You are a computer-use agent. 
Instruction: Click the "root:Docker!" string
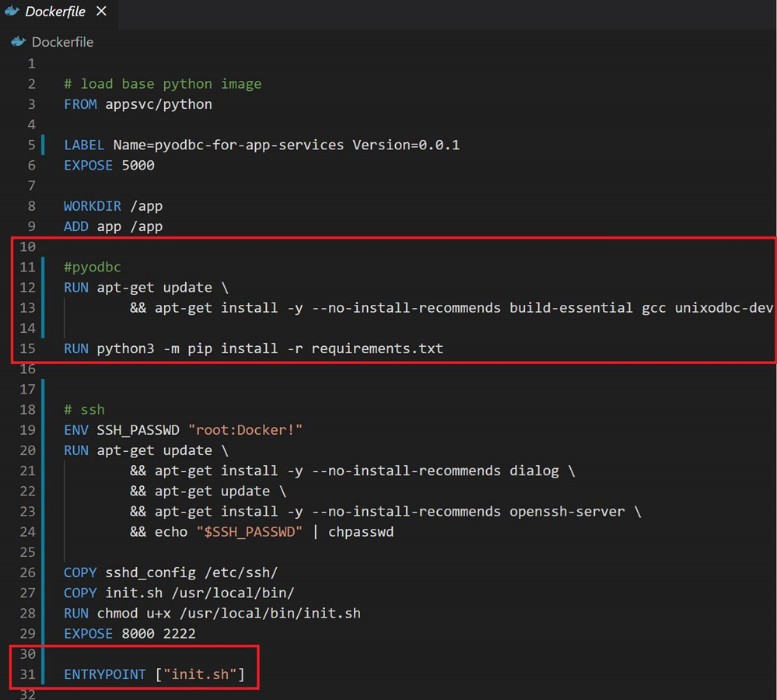(x=245, y=430)
